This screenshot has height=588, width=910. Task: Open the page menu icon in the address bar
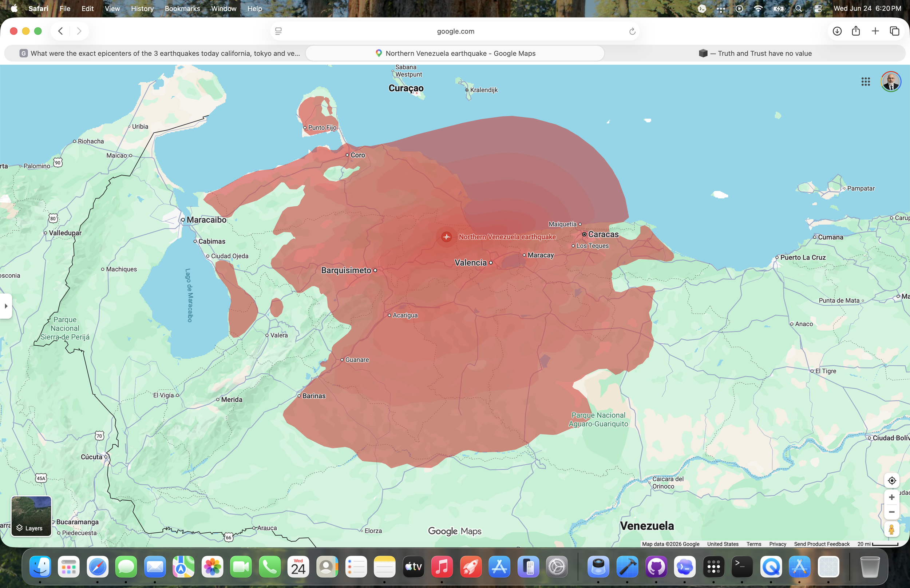[x=278, y=31]
